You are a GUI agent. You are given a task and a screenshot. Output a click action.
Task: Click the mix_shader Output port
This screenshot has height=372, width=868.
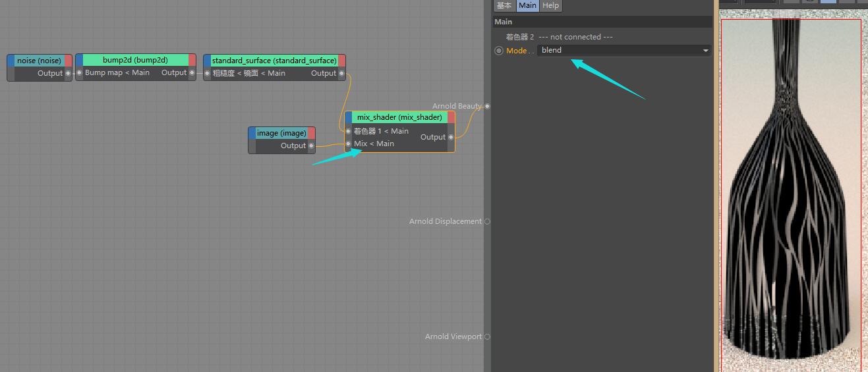click(451, 137)
